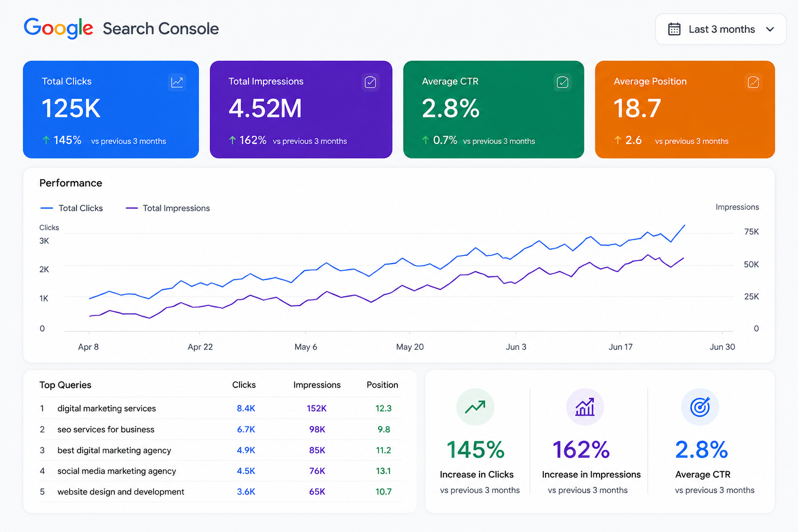Image resolution: width=798 pixels, height=532 pixels.
Task: Toggle the Total Clicks chart icon
Action: (x=177, y=82)
